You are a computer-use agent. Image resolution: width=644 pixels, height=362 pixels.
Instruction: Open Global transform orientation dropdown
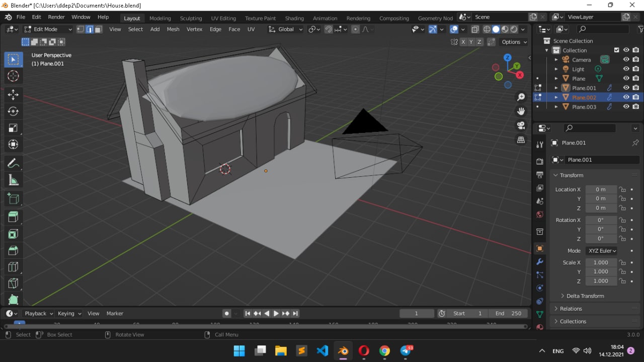(x=286, y=29)
